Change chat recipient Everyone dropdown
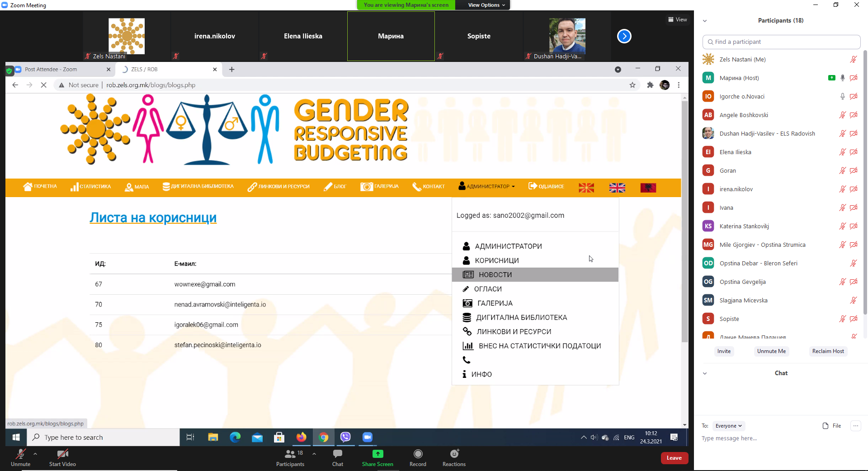The width and height of the screenshot is (868, 471). click(x=728, y=426)
